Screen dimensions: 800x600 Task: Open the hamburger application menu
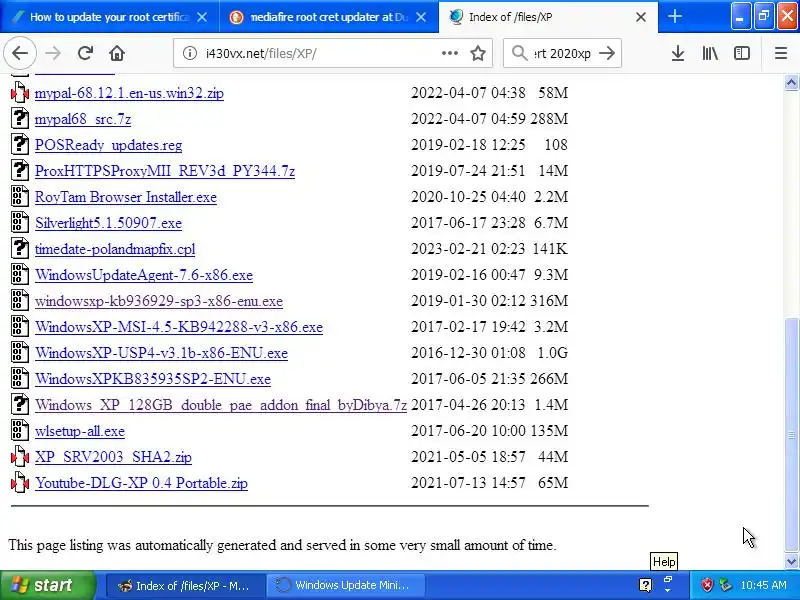[781, 53]
